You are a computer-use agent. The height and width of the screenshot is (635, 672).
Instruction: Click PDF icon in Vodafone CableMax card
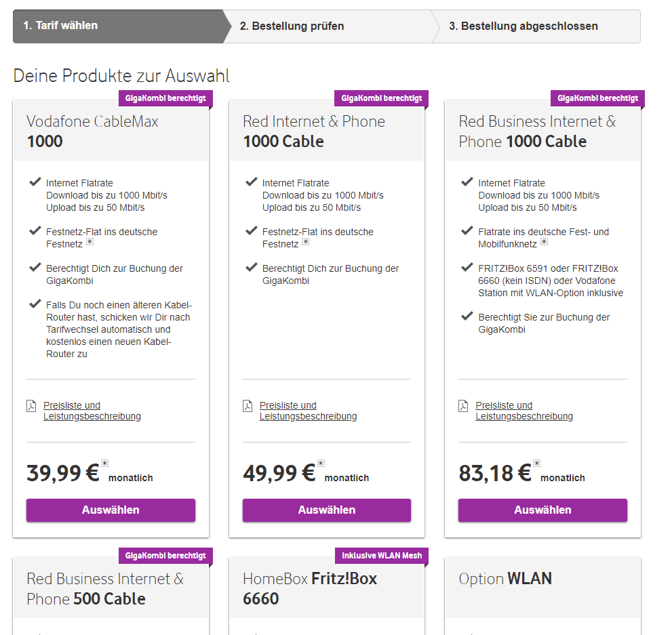click(x=31, y=406)
